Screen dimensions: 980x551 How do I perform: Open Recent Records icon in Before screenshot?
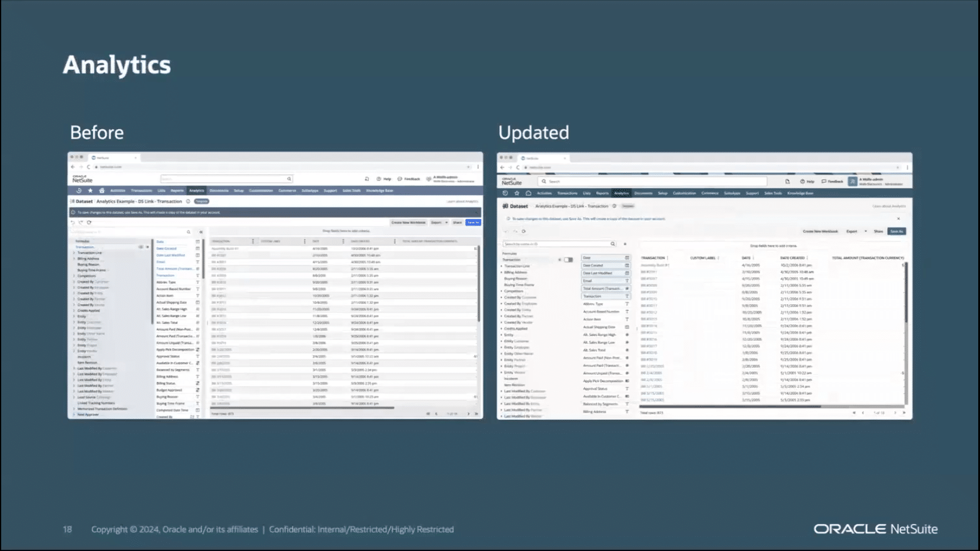click(x=79, y=190)
